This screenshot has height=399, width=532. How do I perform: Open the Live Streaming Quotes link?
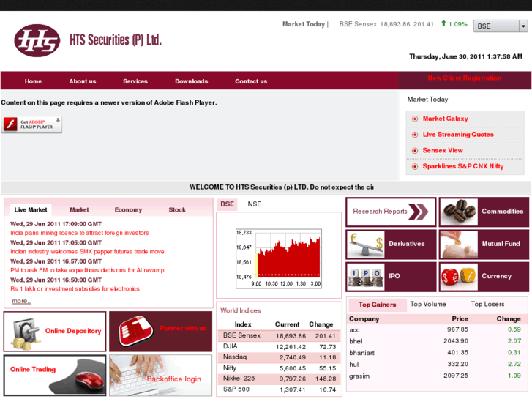click(458, 135)
